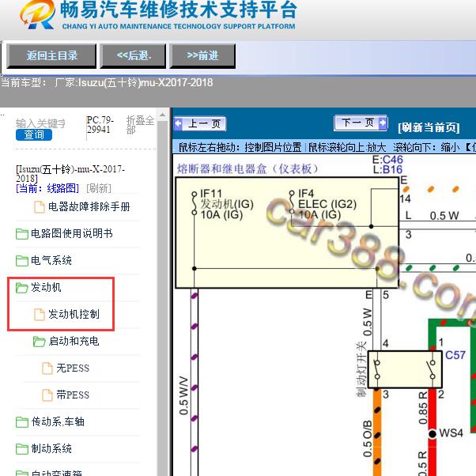476x476 pixels.
Task: Click the sidebar vertical scrollbar track
Action: (163, 299)
